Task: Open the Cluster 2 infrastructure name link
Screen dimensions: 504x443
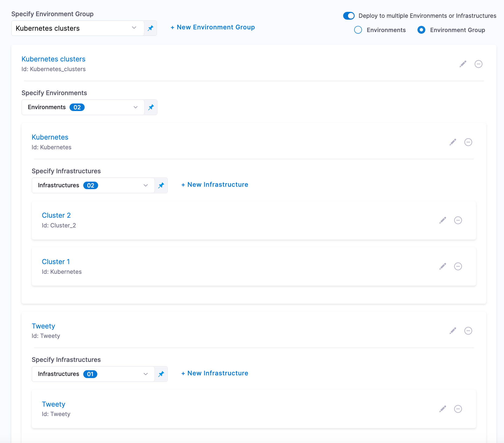Action: pyautogui.click(x=56, y=215)
